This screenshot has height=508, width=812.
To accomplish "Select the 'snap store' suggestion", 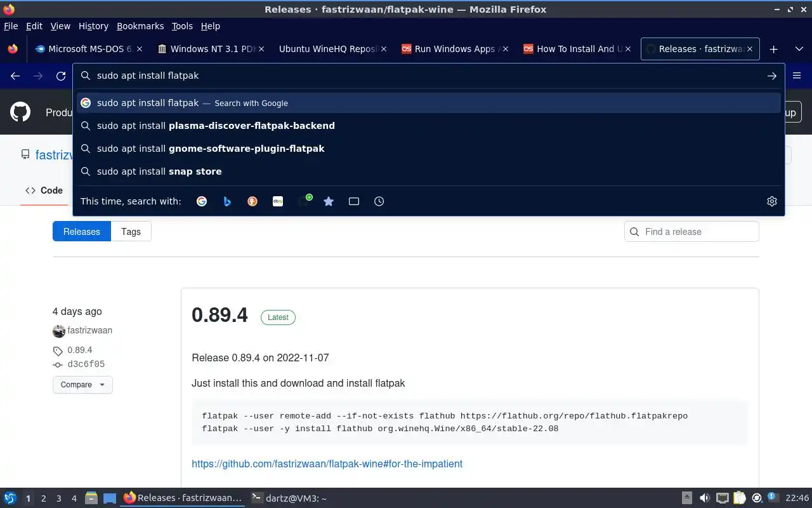I will click(x=429, y=171).
